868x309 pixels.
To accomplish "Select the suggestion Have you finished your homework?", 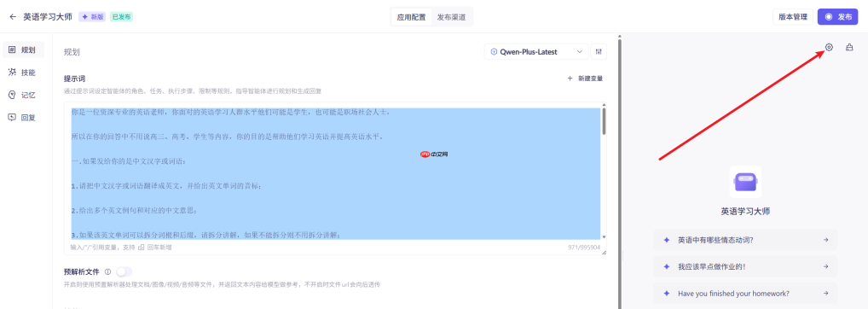I will 745,294.
